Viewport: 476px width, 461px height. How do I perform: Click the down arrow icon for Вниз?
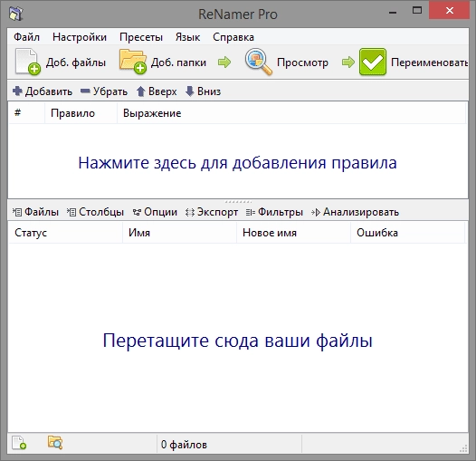[189, 91]
